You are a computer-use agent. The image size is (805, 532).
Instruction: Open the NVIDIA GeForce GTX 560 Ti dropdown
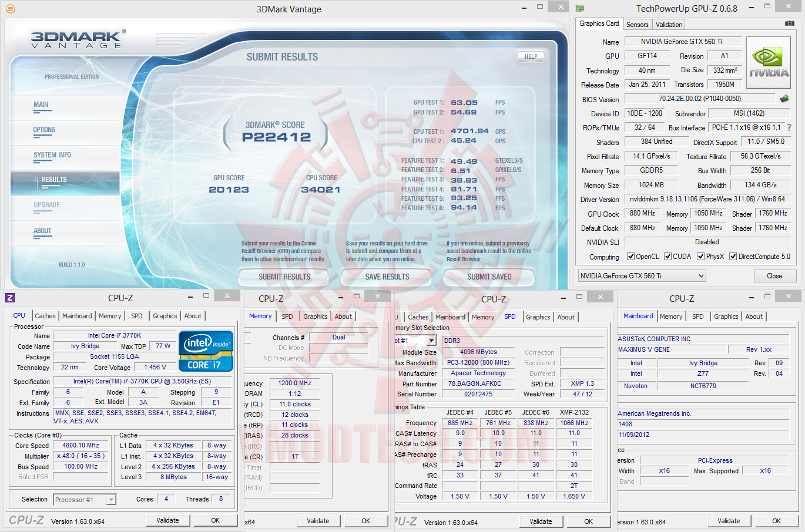pos(642,276)
